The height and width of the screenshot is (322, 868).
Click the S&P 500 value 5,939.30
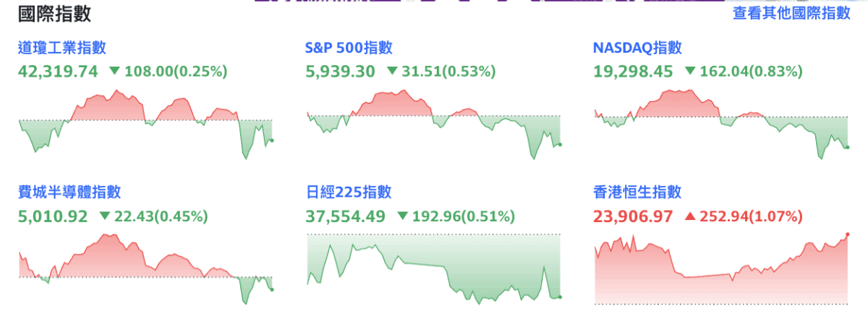pyautogui.click(x=341, y=71)
